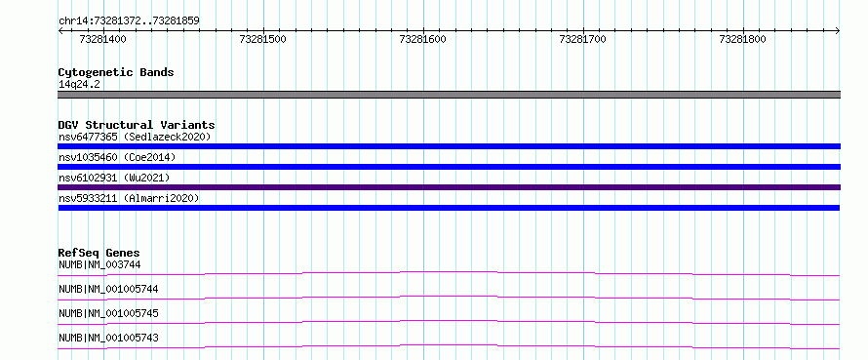The height and width of the screenshot is (360, 868).
Task: Click the DGV Structural Variants track title
Action: coord(137,125)
